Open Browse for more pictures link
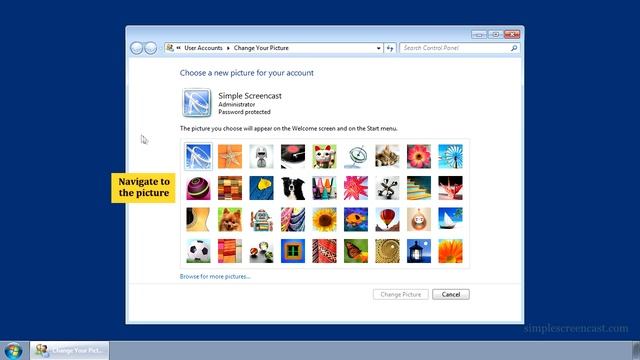The image size is (640, 360). tap(215, 276)
